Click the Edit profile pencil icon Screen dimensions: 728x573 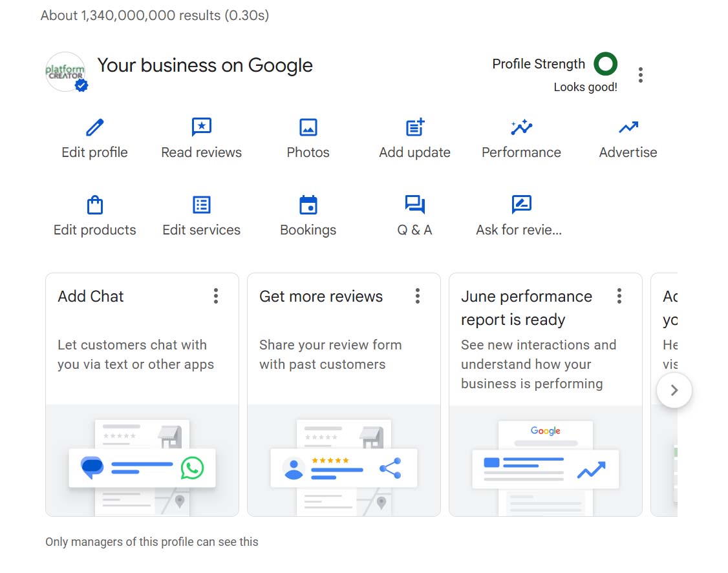pyautogui.click(x=94, y=127)
